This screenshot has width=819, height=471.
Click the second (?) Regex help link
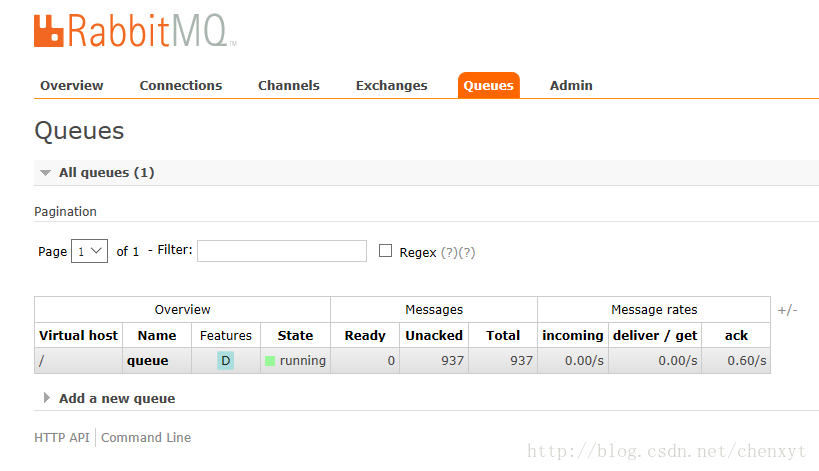pos(467,253)
